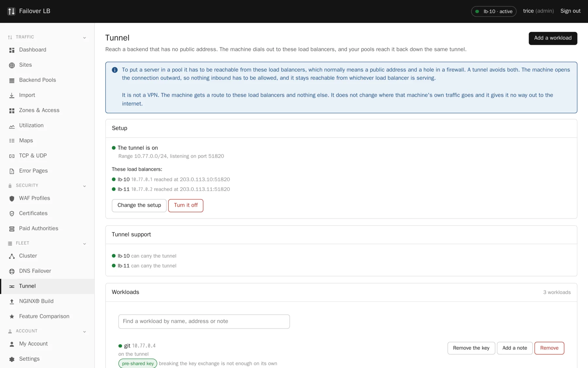This screenshot has height=368, width=588.
Task: Click lb-11 reached at 203.0.113.11:51820
Action: [171, 189]
